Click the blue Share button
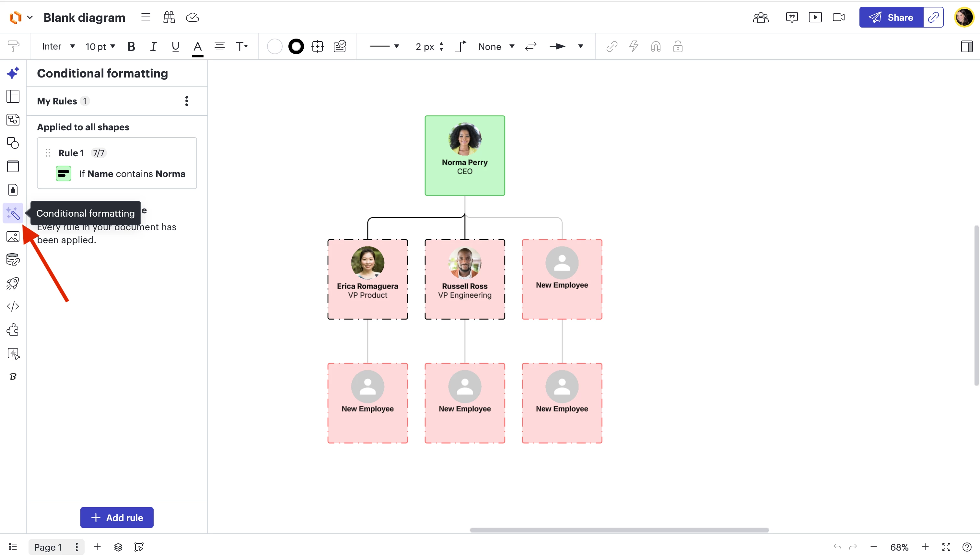 pyautogui.click(x=891, y=17)
